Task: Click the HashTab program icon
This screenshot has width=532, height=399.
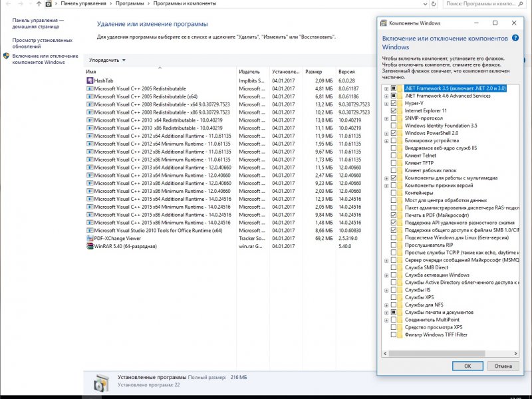Action: (x=90, y=80)
